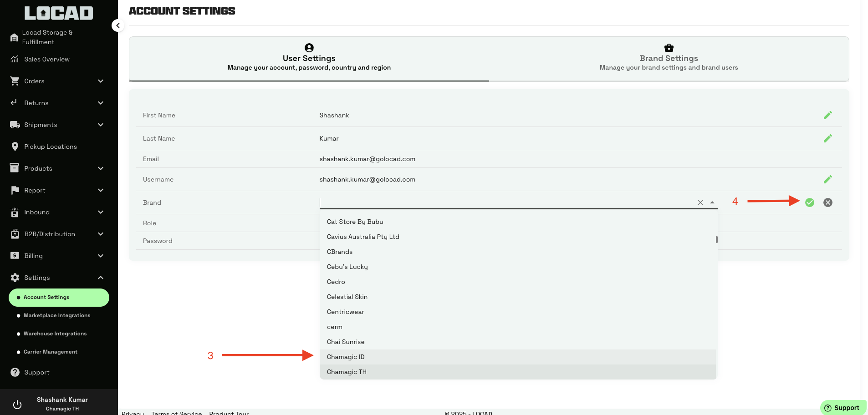Image resolution: width=868 pixels, height=415 pixels.
Task: Click the LOCAD logo
Action: click(x=59, y=13)
